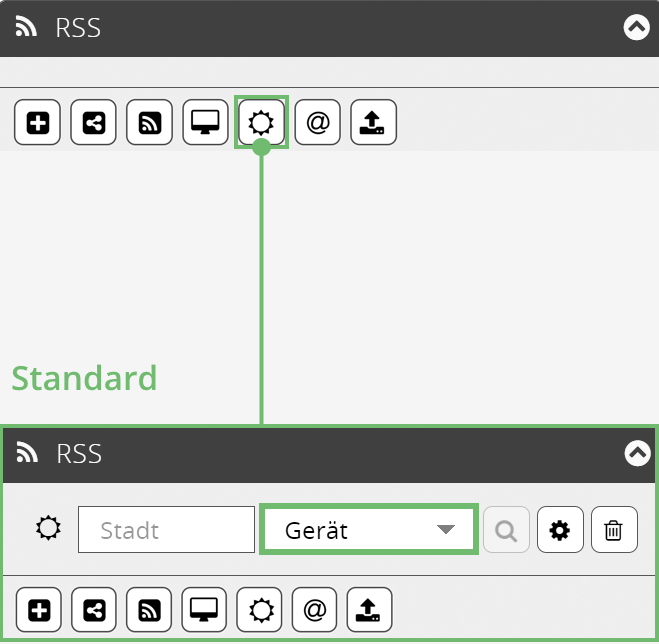Select the RSS feed icon in upper toolbar
This screenshot has width=659, height=644.
click(150, 123)
